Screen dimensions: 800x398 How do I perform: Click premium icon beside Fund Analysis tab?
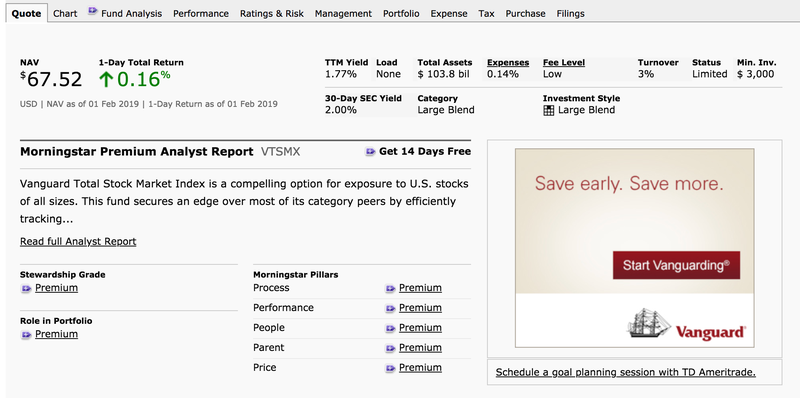92,11
